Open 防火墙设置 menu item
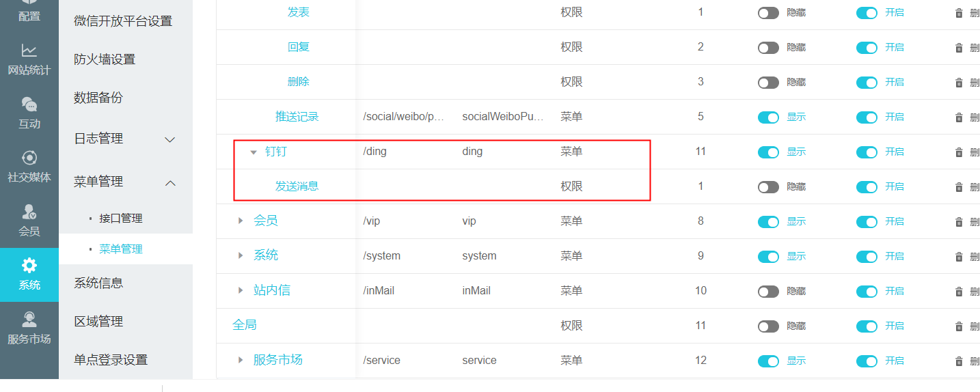The height and width of the screenshot is (392, 980). [105, 59]
